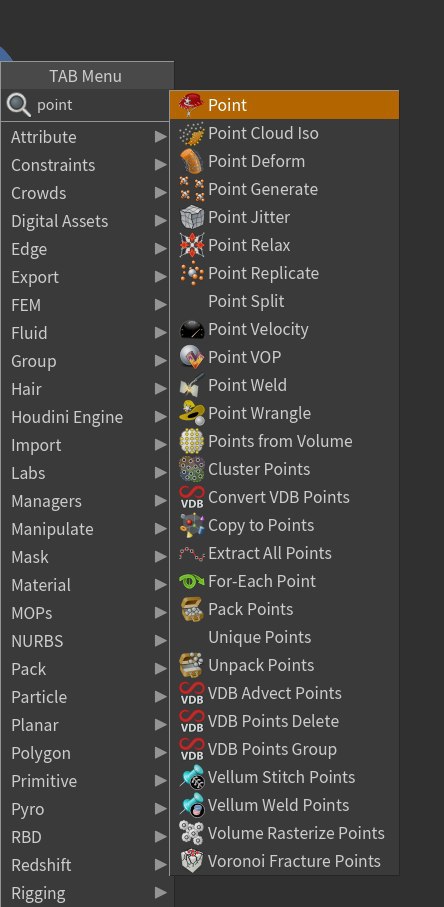
Task: Choose the Point Jitter cube icon
Action: [192, 217]
